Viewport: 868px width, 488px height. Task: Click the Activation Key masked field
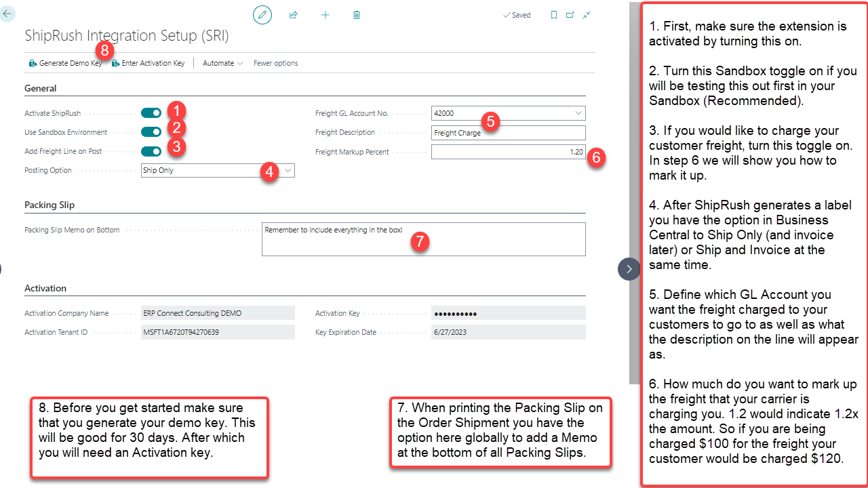coord(509,313)
